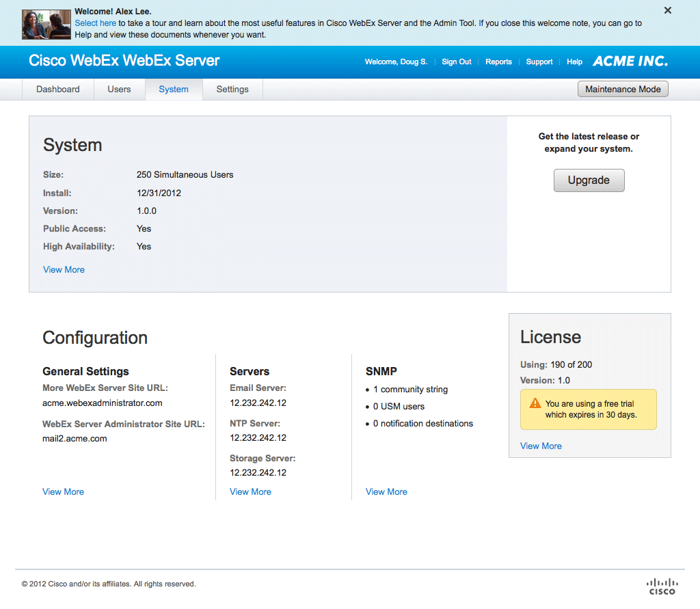View More under the System panel
This screenshot has width=700, height=609.
(x=64, y=270)
